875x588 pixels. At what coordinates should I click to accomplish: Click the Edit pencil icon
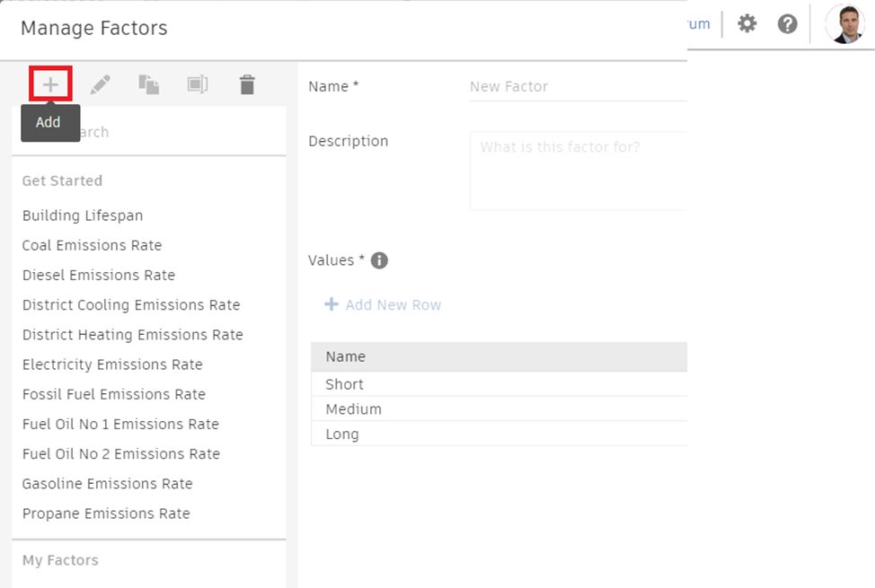click(101, 85)
